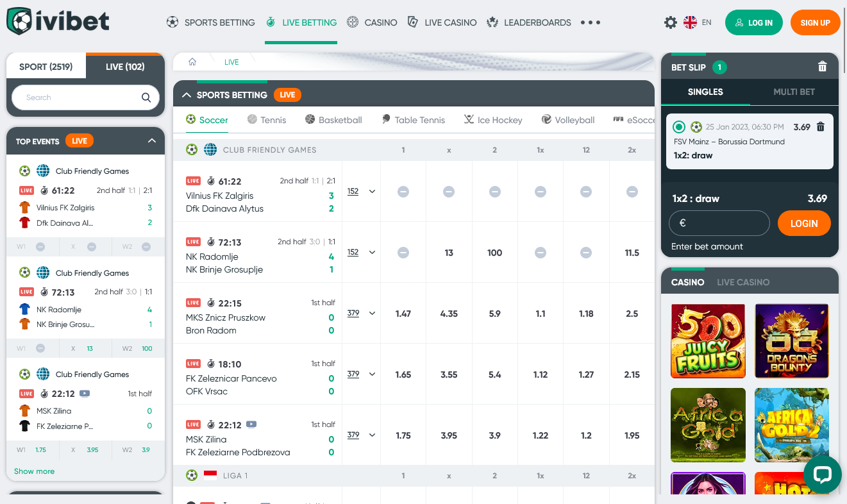Screen dimensions: 847x504
Task: Click the UK flag language icon
Action: point(690,22)
